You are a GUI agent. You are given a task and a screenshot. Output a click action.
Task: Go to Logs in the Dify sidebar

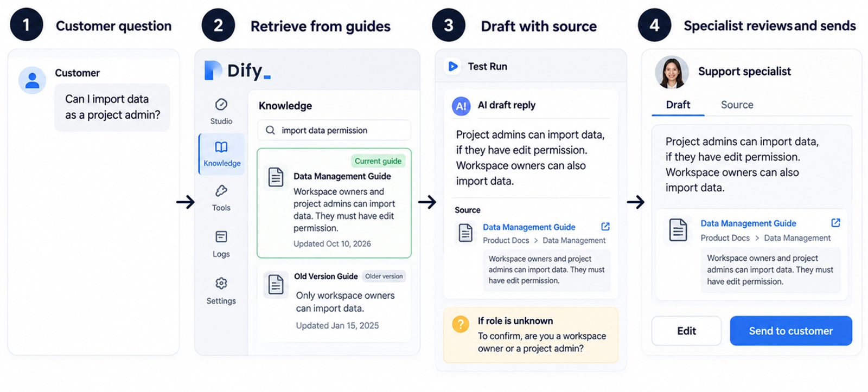221,244
